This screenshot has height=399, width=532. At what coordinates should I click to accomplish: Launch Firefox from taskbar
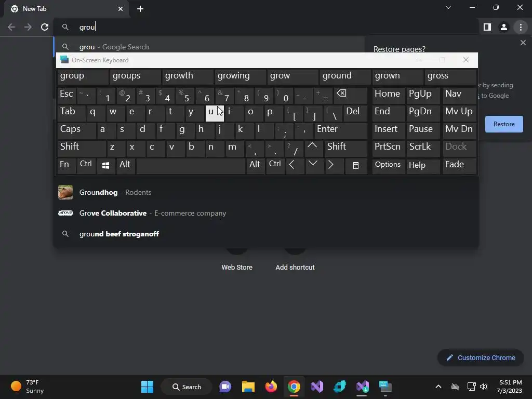(x=271, y=387)
